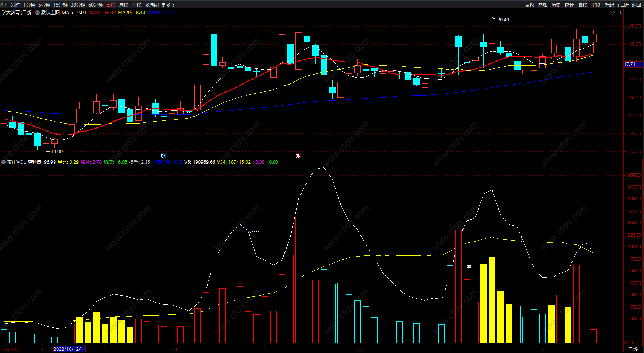Switch to the 周线 weekly period
The width and height of the screenshot is (644, 353).
click(124, 5)
